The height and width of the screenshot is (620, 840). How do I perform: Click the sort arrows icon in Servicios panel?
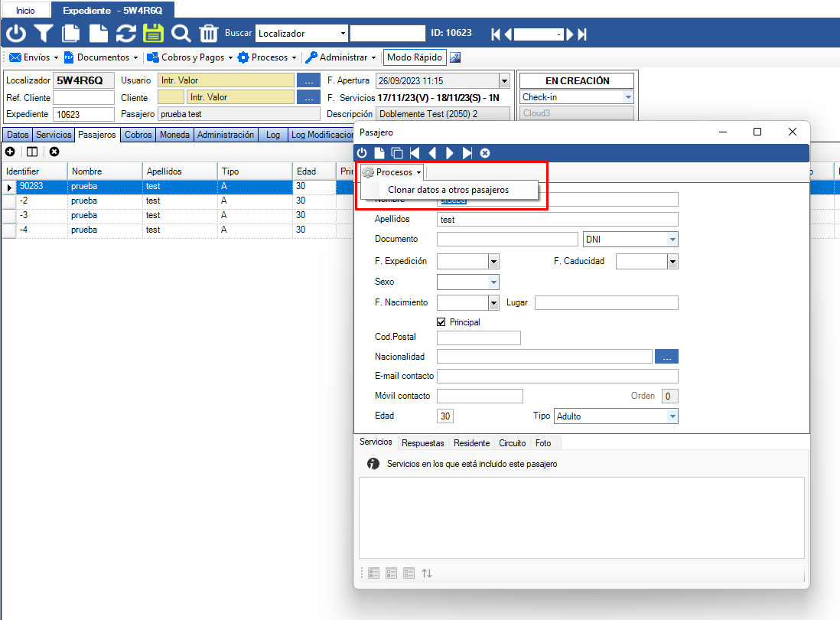[426, 573]
